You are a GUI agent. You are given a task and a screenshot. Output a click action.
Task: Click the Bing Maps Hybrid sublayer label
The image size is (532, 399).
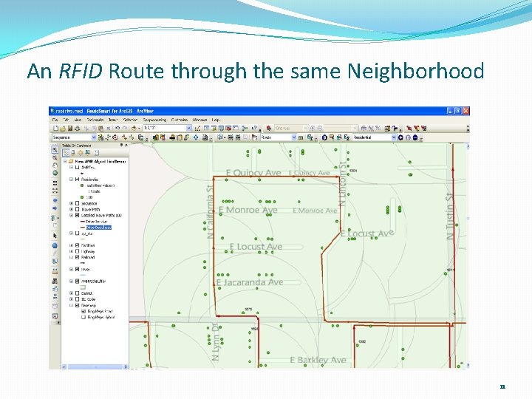[x=101, y=317]
